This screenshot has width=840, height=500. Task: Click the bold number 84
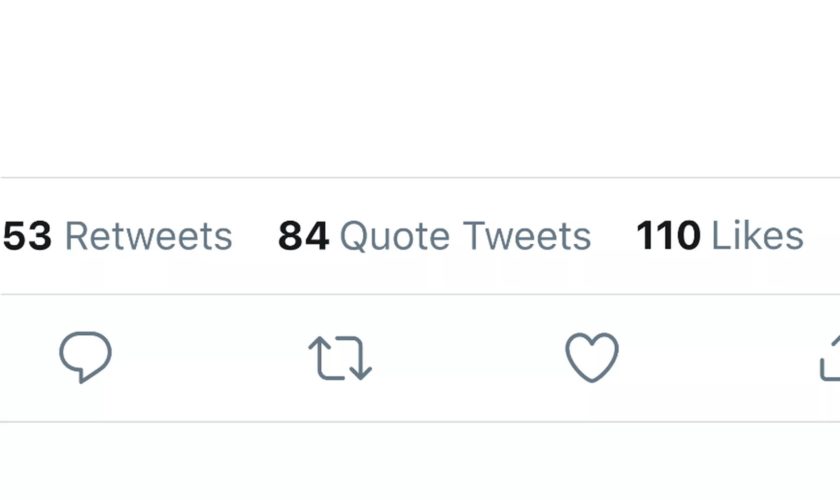[303, 237]
